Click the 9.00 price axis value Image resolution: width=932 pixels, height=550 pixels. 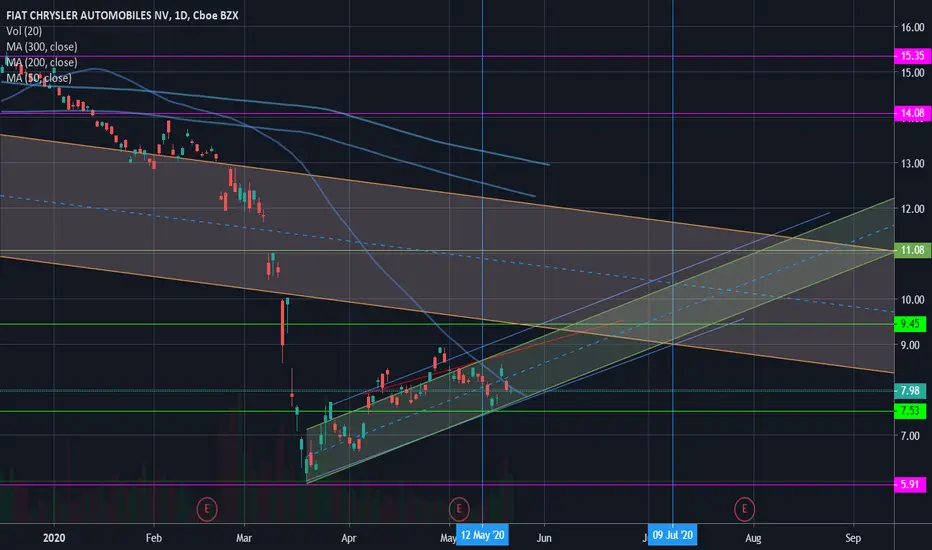(910, 345)
